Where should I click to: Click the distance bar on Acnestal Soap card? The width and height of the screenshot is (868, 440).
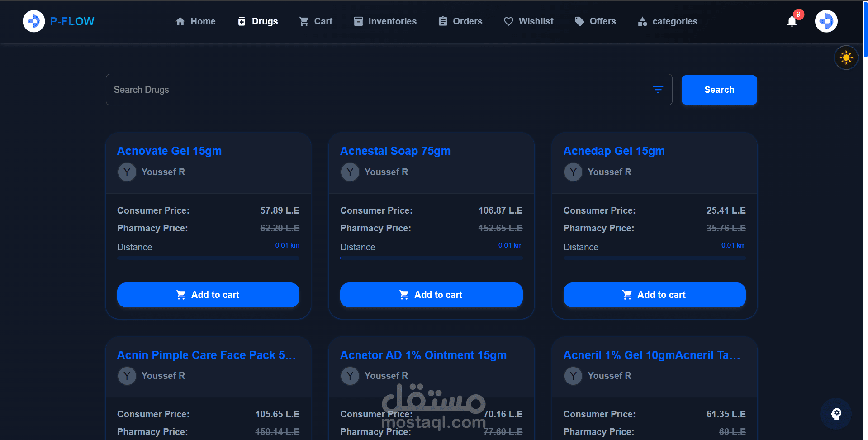(432, 258)
